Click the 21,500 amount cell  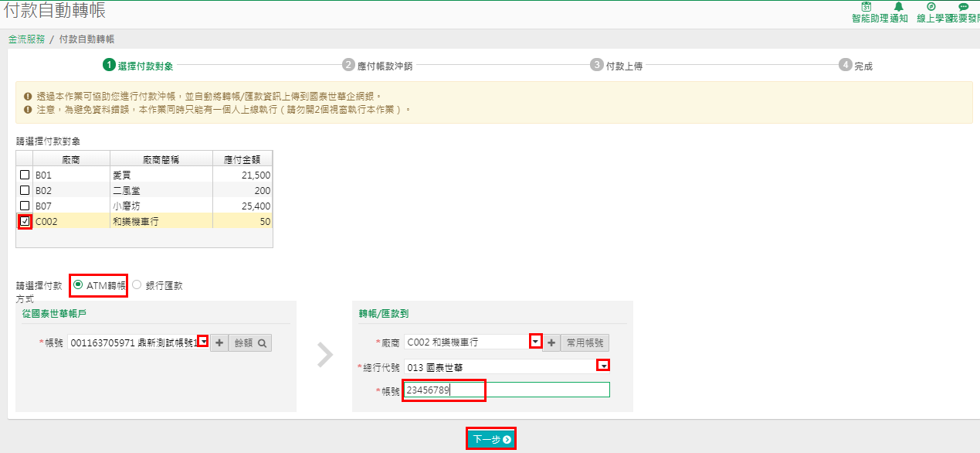(243, 175)
